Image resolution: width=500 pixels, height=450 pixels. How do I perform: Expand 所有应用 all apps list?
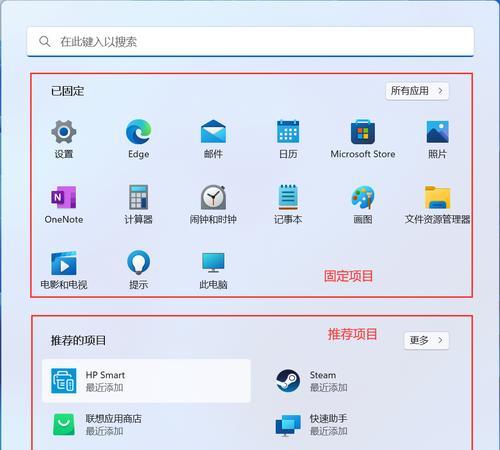(417, 91)
